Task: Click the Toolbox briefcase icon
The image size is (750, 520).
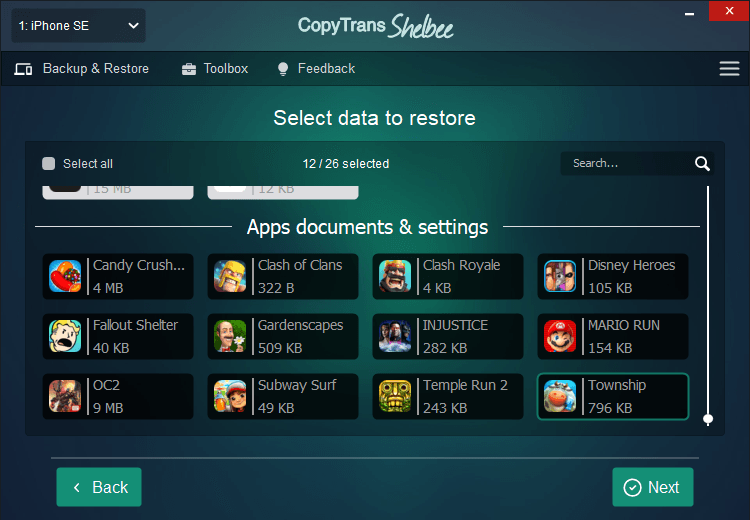Action: pyautogui.click(x=189, y=69)
